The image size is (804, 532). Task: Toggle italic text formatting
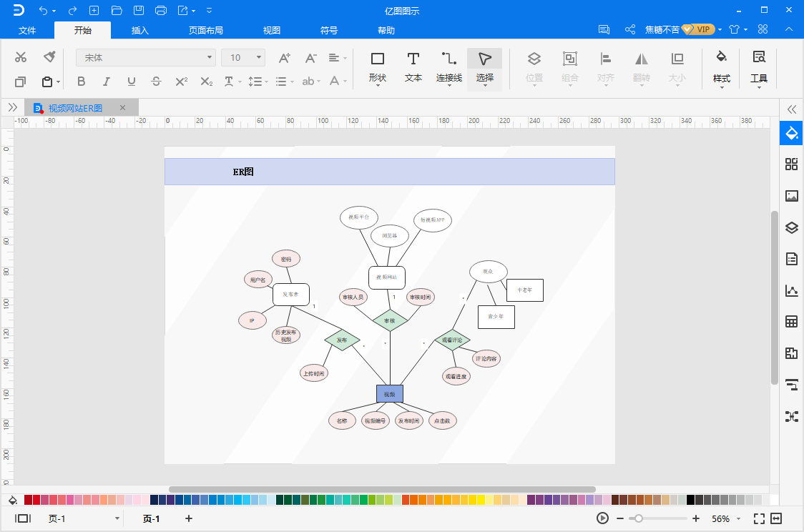[107, 82]
